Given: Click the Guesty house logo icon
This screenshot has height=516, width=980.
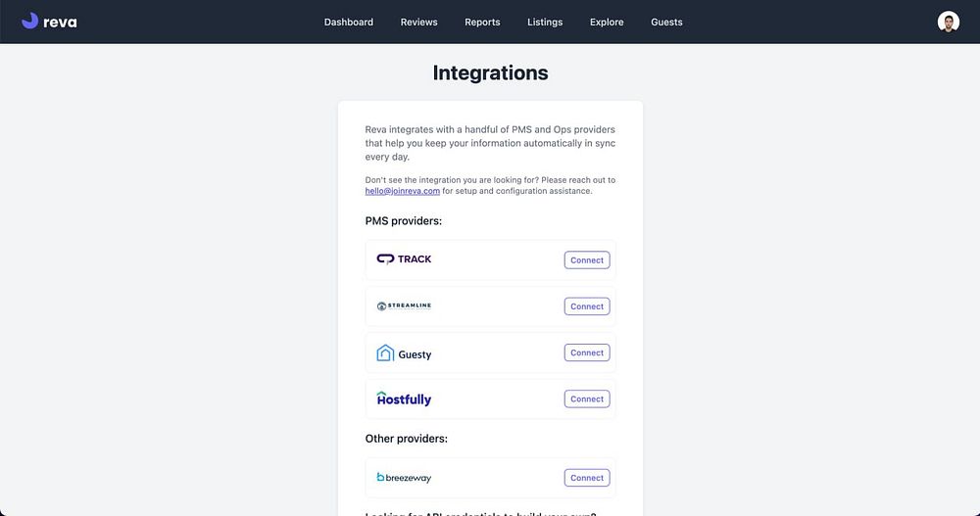Looking at the screenshot, I should point(385,353).
